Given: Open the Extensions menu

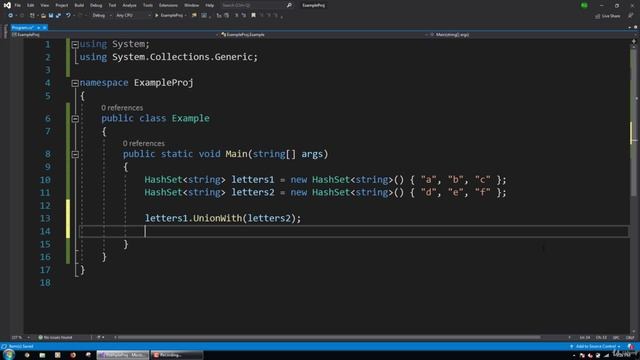Looking at the screenshot, I should [x=168, y=5].
